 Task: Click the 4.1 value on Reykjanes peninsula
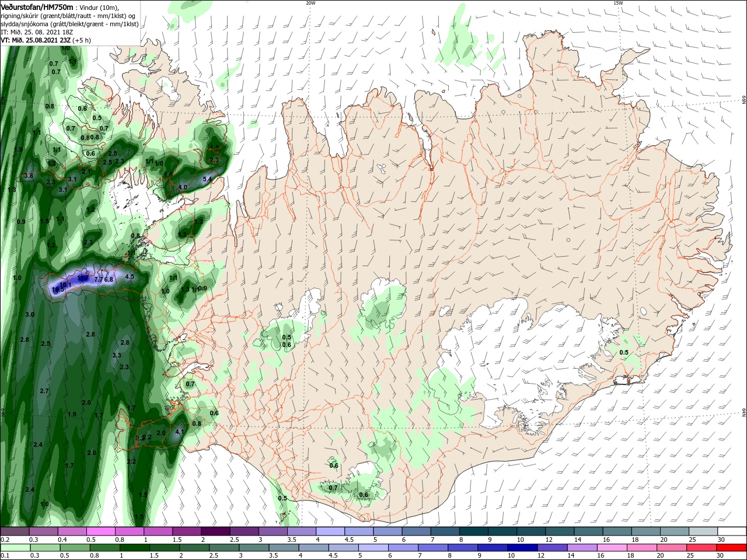point(180,432)
